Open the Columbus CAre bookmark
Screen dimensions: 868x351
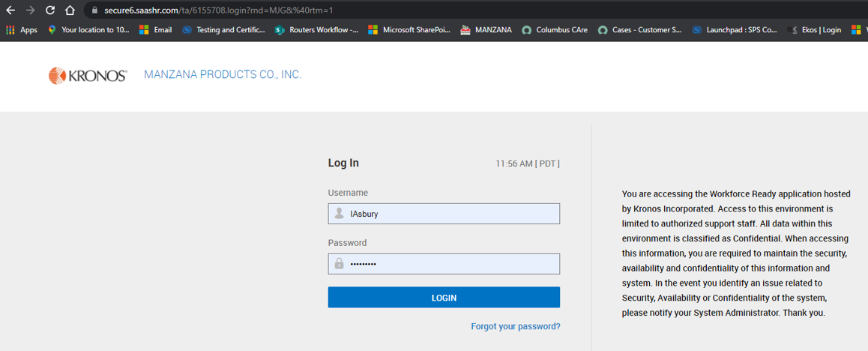click(x=555, y=30)
